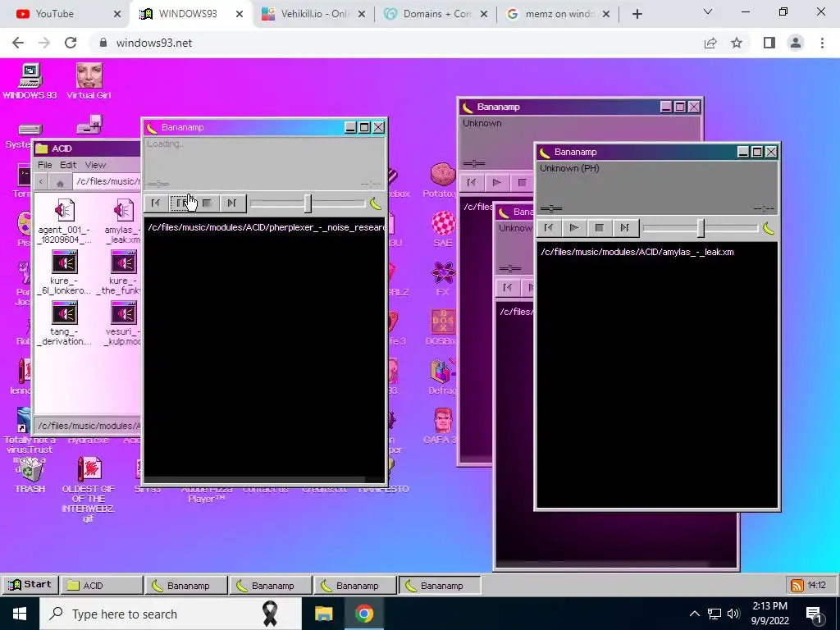Open Windows notification center icon
Screen dimensions: 840x630
click(814, 614)
